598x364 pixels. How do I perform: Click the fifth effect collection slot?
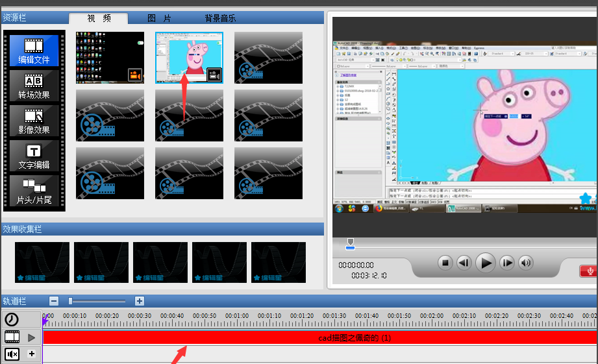tap(279, 262)
